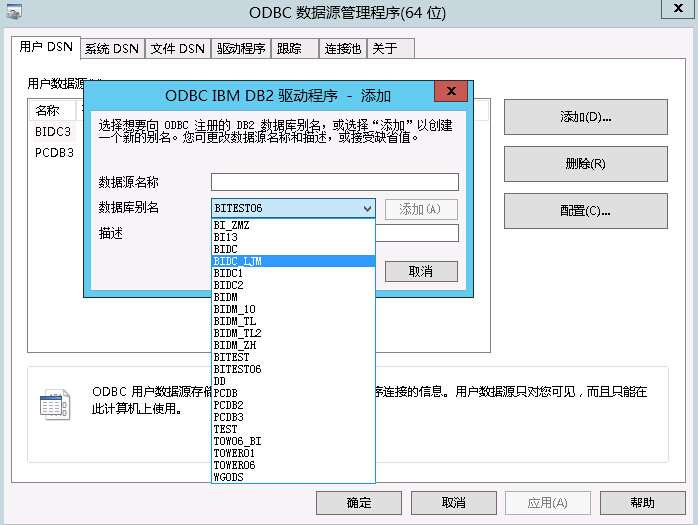Pick BIDC2 in the alias list

point(293,285)
